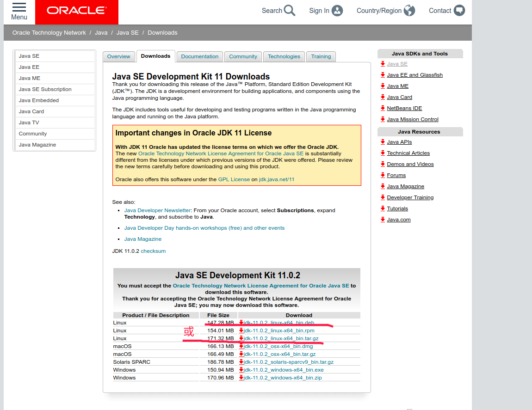532x410 pixels.
Task: Open Java Card sidebar item
Action: [x=55, y=111]
